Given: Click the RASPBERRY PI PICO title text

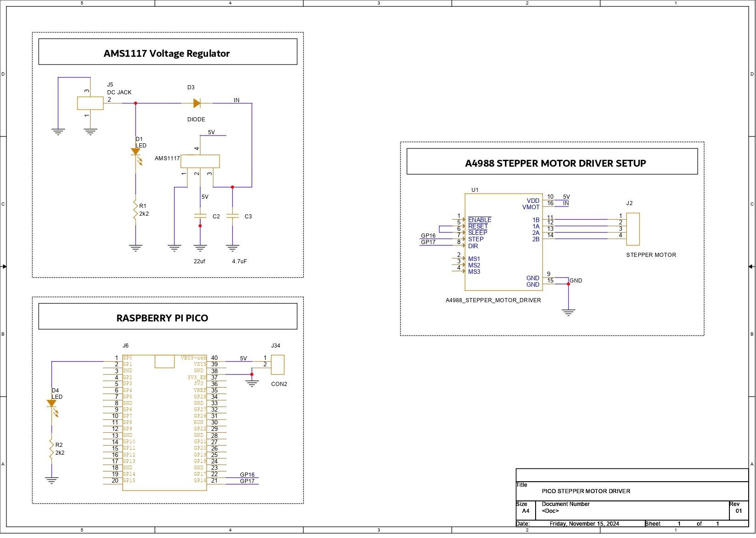Looking at the screenshot, I should pyautogui.click(x=162, y=318).
